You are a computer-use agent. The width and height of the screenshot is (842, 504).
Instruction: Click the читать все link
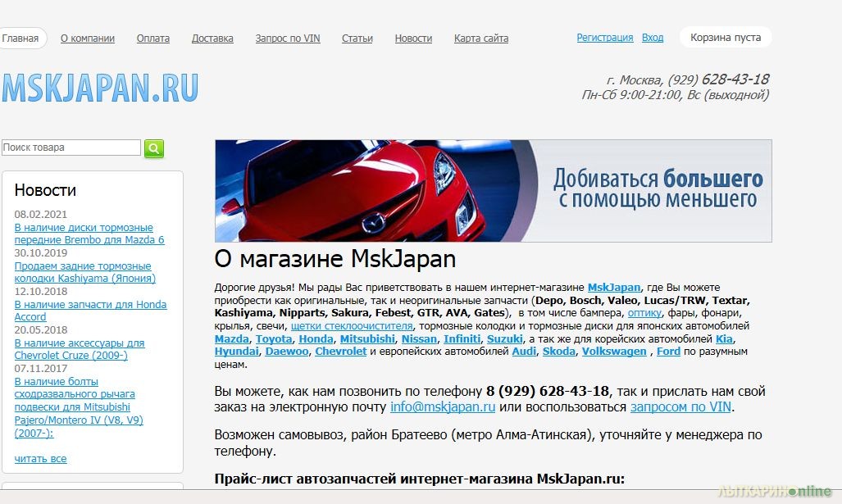click(41, 459)
